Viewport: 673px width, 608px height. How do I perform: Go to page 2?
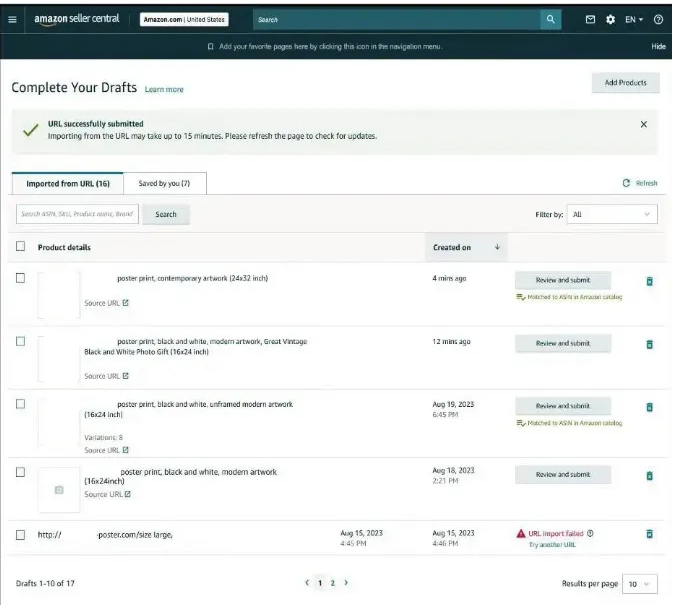click(x=333, y=583)
